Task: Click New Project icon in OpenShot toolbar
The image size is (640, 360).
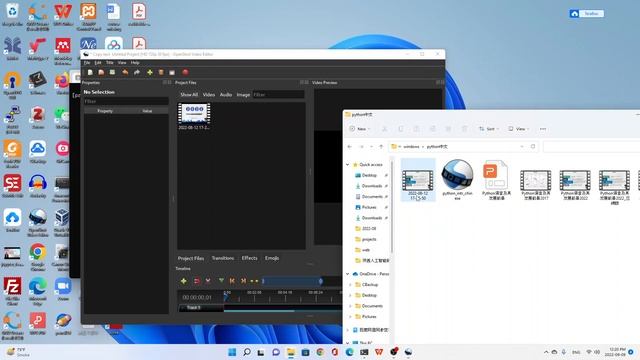Action: point(90,72)
